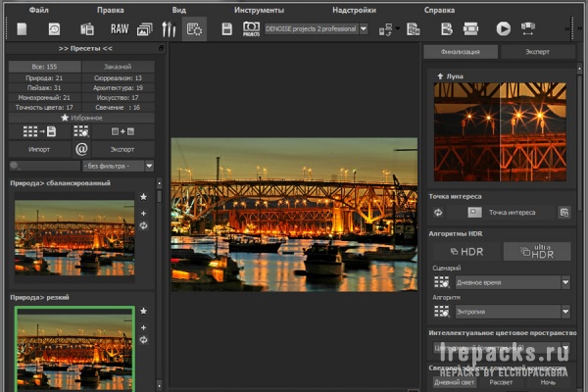588x392 pixels.
Task: Open the Инструменты menu
Action: 259,10
